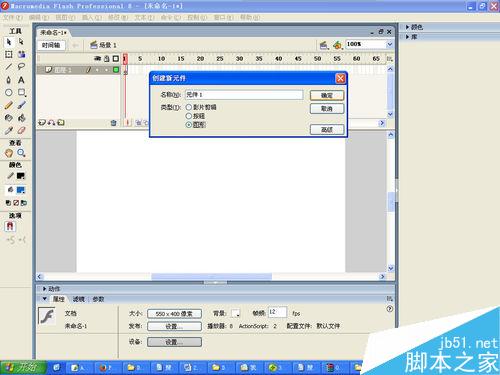Click the 确定 button
The image size is (500, 375).
click(x=327, y=96)
